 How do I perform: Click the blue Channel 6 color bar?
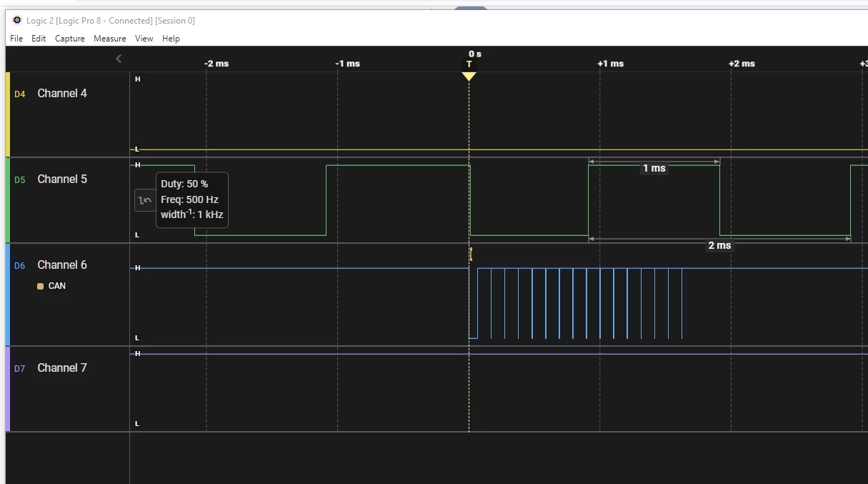(8, 295)
